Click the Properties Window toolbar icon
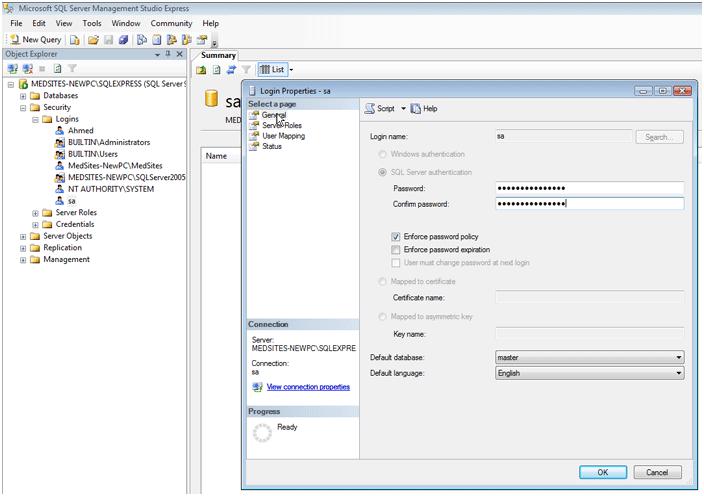Image resolution: width=704 pixels, height=496 pixels. click(x=202, y=40)
